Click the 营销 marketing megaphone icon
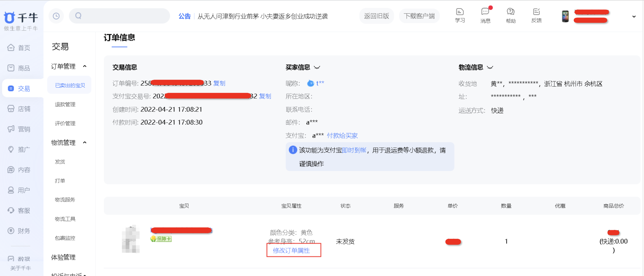The height and width of the screenshot is (276, 644). pyautogui.click(x=11, y=129)
